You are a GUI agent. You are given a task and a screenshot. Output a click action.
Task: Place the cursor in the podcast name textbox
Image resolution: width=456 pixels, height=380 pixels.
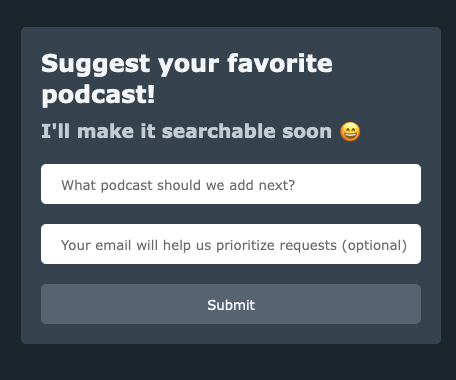[231, 184]
